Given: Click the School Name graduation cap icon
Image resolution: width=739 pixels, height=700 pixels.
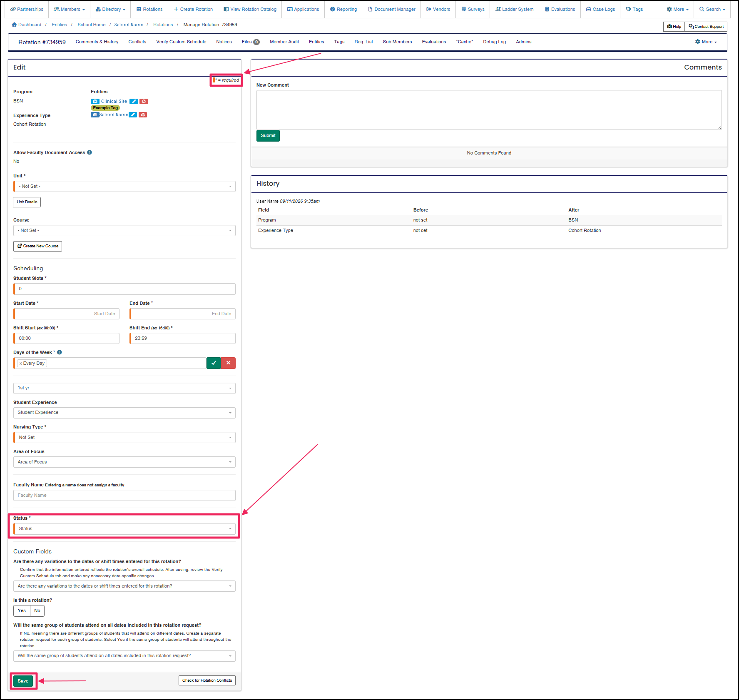Looking at the screenshot, I should pyautogui.click(x=95, y=115).
